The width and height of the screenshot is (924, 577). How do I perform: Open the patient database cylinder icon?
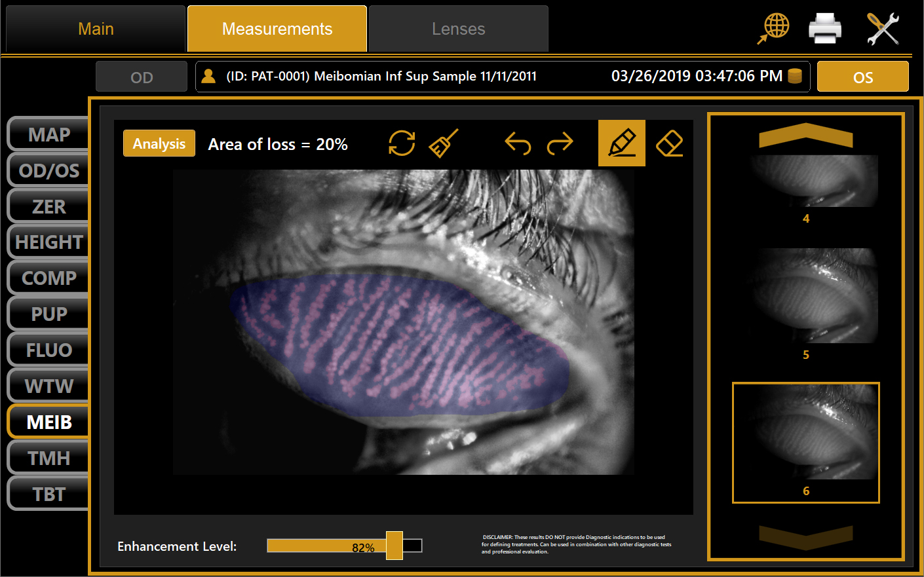point(796,76)
